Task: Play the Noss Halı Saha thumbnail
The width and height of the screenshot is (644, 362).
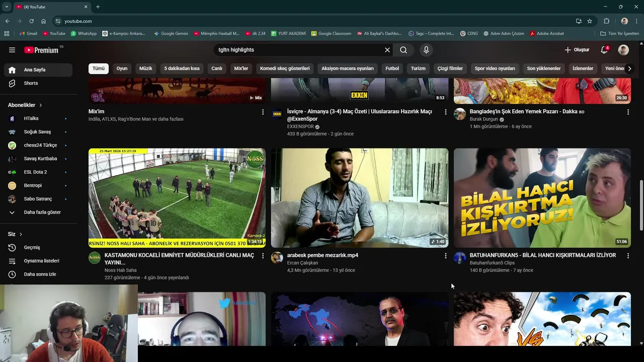Action: coord(177,198)
